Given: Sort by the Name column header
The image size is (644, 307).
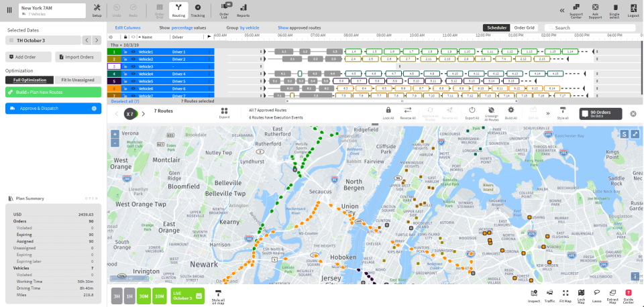Looking at the screenshot, I should tap(147, 37).
